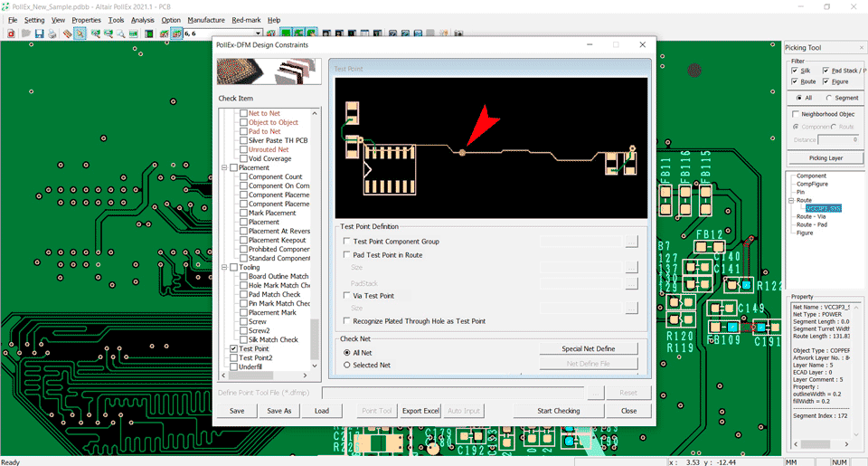Uncheck the Test Point check item
This screenshot has width=868, height=466.
pyautogui.click(x=233, y=348)
